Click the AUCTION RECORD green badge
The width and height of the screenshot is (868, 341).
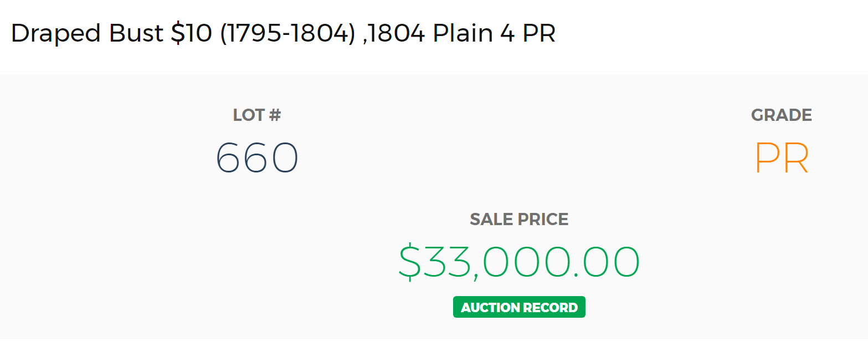[x=519, y=307]
